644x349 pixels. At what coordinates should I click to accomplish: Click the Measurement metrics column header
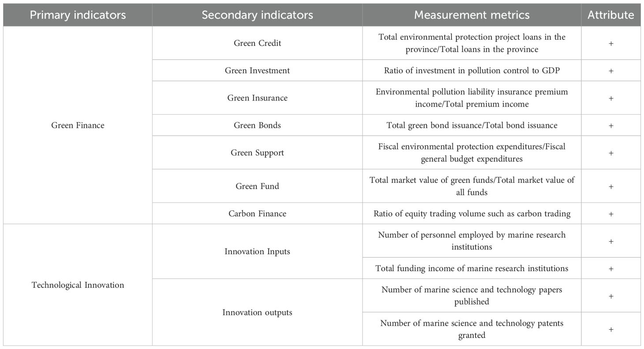click(472, 15)
